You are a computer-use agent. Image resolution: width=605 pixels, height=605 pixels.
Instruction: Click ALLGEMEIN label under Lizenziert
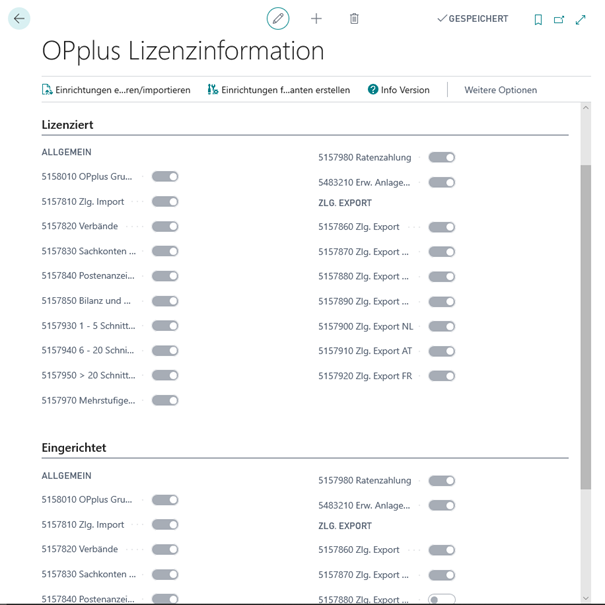pos(66,152)
